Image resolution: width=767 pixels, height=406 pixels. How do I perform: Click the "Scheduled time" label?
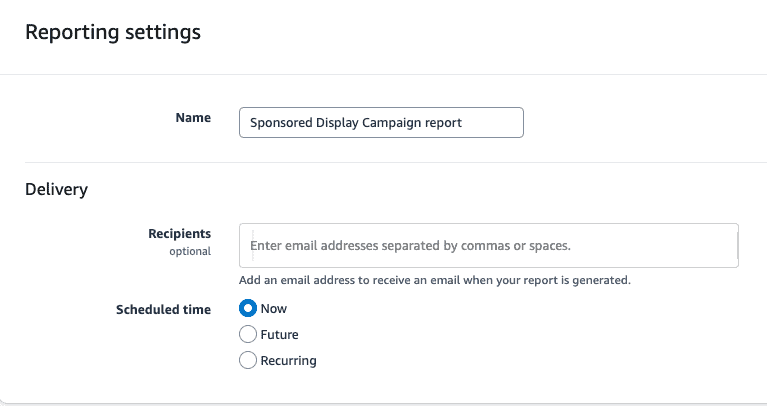tap(163, 309)
